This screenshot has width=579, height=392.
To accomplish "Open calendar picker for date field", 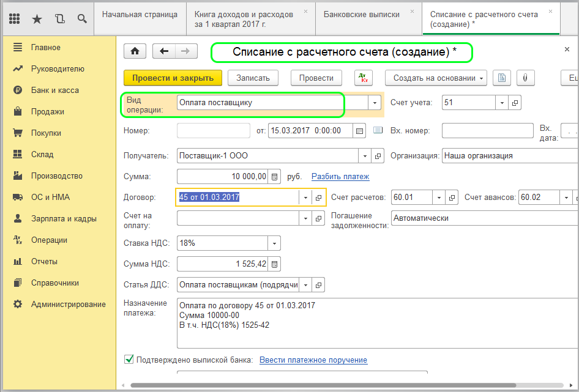I will point(360,130).
